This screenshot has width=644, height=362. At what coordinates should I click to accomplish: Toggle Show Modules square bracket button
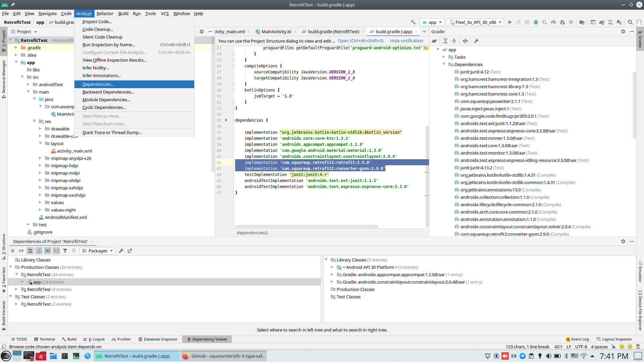point(48,251)
